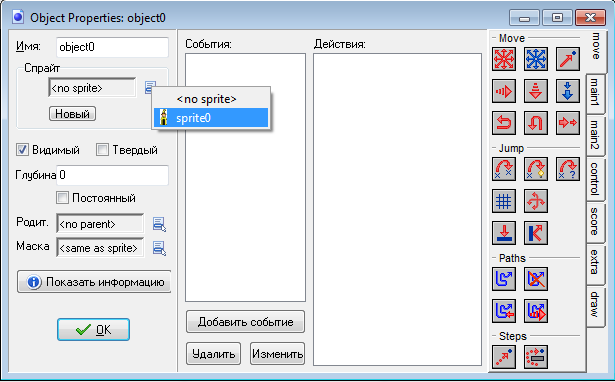Select the Speed Horizontal action icon

coord(504,91)
